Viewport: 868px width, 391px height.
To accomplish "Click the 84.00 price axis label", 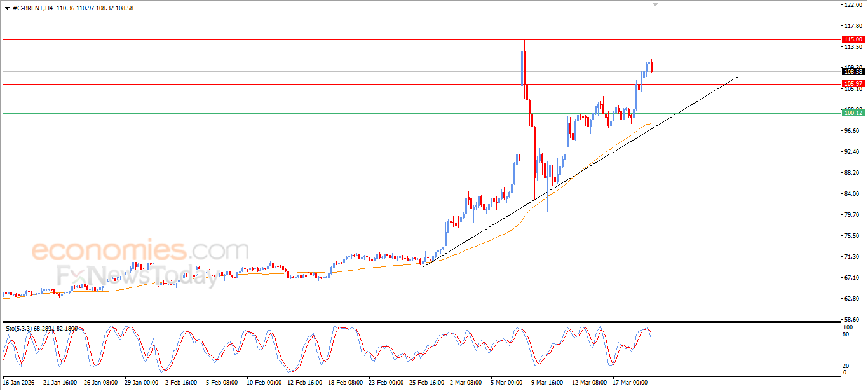I will [851, 194].
